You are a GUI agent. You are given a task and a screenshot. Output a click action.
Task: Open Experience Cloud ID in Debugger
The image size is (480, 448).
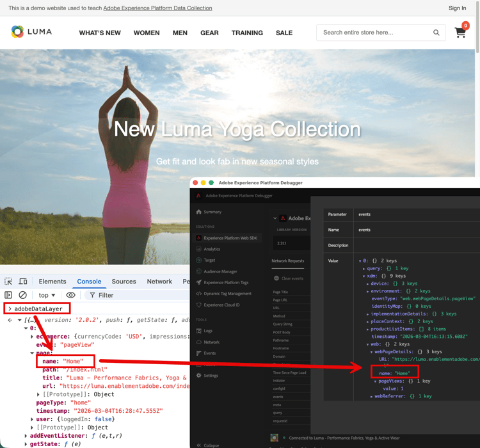[218, 305]
